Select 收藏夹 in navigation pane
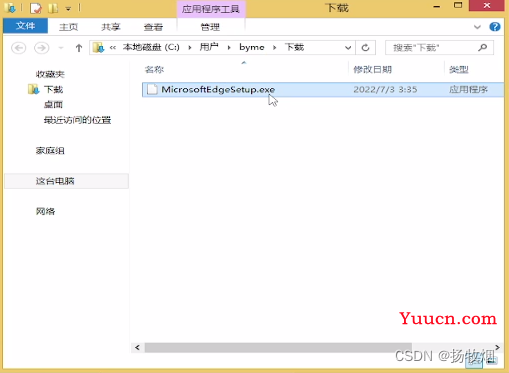 click(50, 74)
